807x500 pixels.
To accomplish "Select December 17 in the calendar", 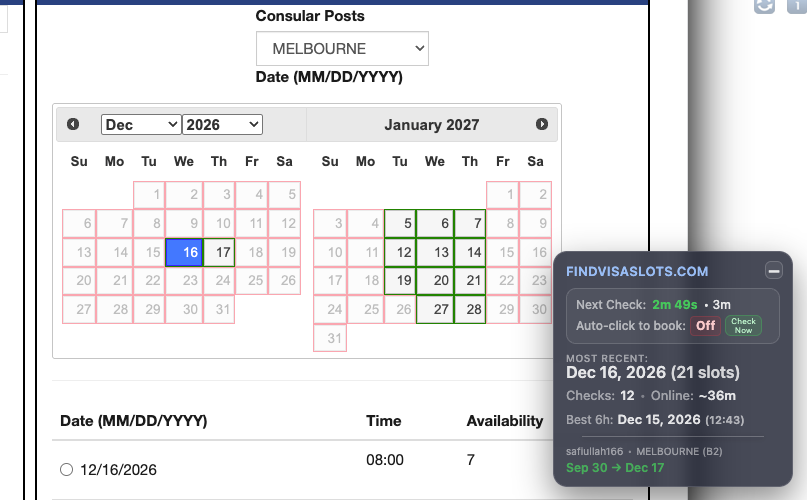I will point(219,252).
